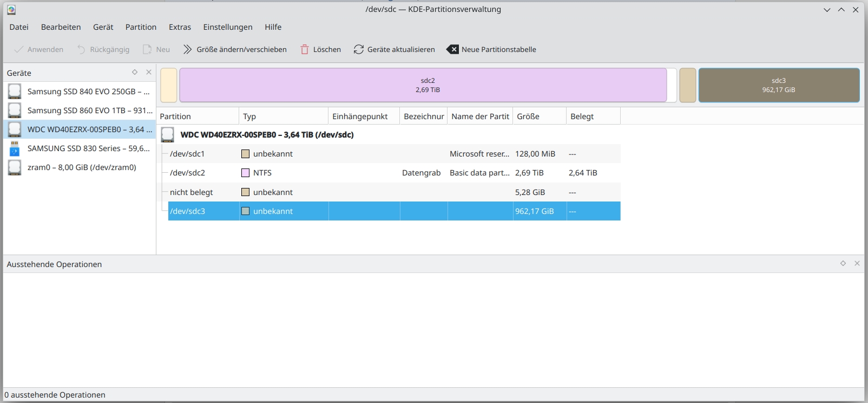The width and height of the screenshot is (868, 403).
Task: Click Geräte aktualisieren refresh button
Action: (394, 49)
